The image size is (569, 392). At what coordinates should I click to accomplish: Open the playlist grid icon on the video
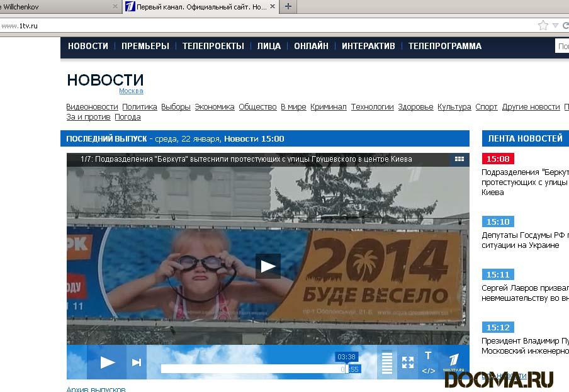point(459,160)
